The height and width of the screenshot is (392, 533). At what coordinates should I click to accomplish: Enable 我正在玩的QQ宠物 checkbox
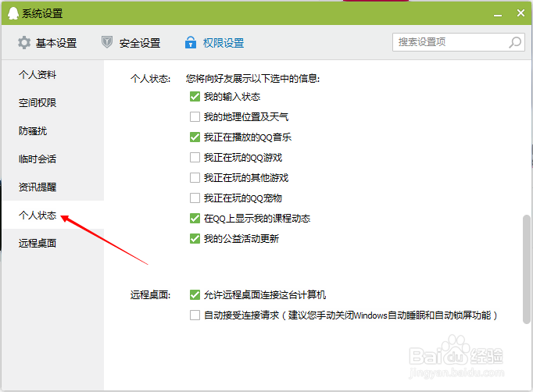point(195,198)
